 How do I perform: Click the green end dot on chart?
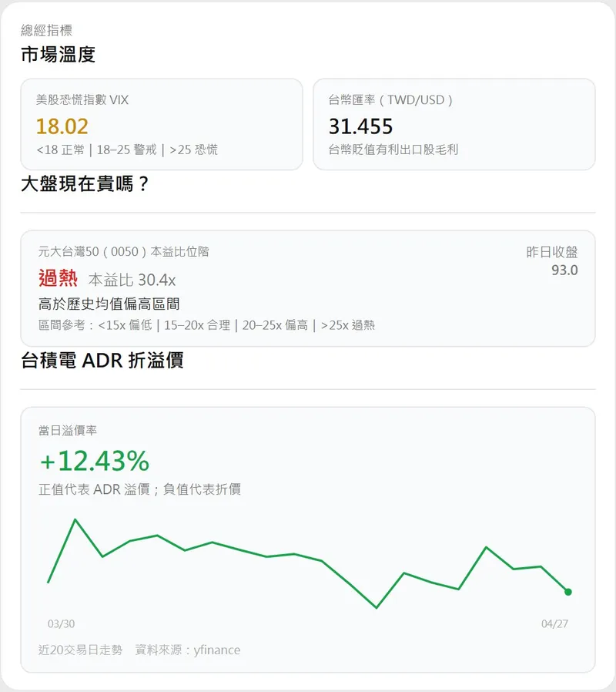[568, 592]
